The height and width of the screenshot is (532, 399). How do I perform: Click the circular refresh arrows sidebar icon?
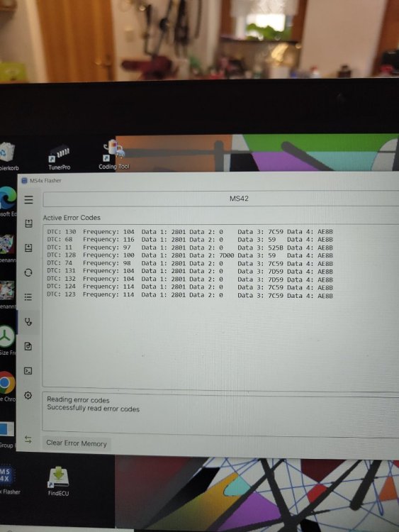28,273
